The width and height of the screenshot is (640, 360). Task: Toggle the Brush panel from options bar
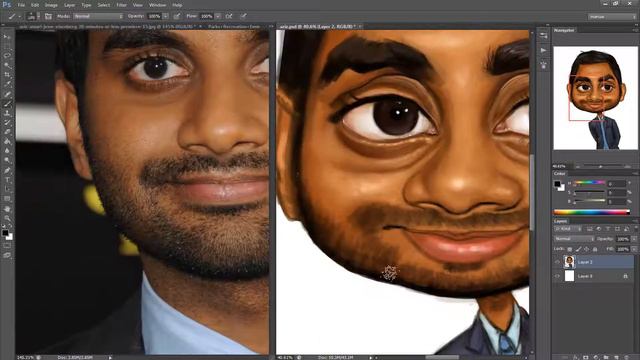coord(48,16)
